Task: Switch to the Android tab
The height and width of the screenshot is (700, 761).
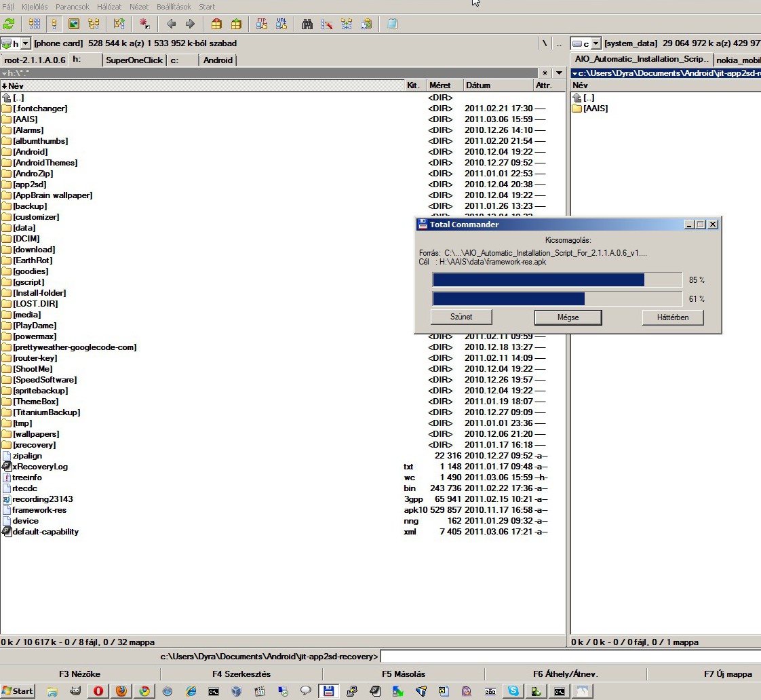Action: tap(218, 60)
